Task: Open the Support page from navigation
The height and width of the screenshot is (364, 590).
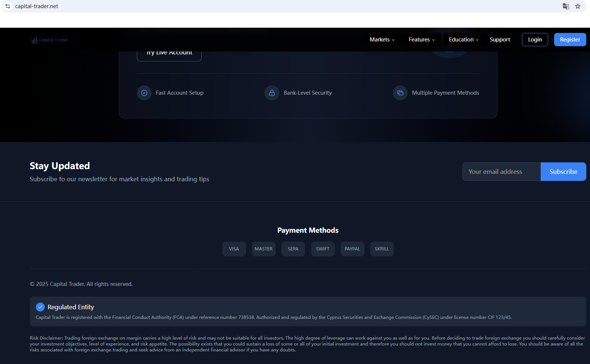Action: (500, 40)
